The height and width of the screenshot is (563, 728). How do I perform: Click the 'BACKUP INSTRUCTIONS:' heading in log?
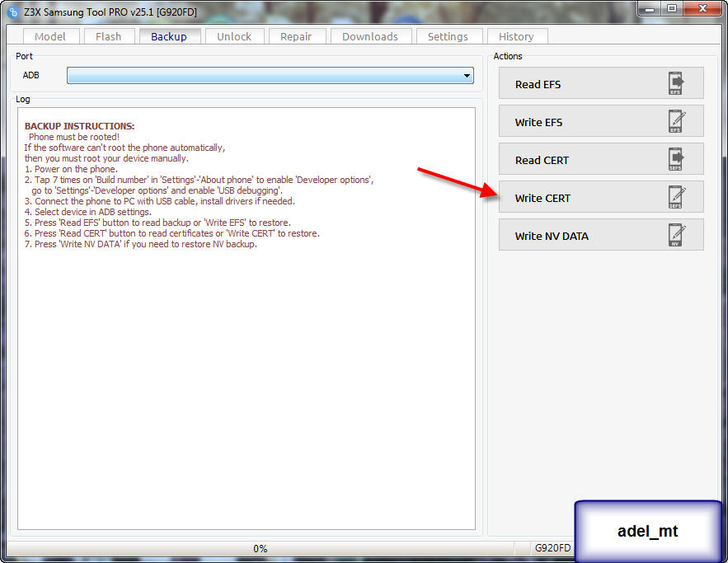click(79, 126)
